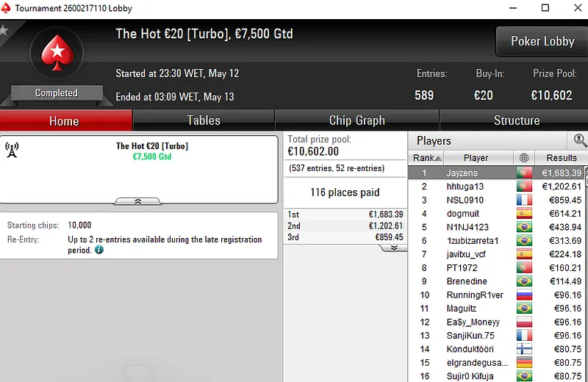The image size is (588, 382).
Task: Click Jayzens' Portugal flag icon
Action: pos(524,173)
